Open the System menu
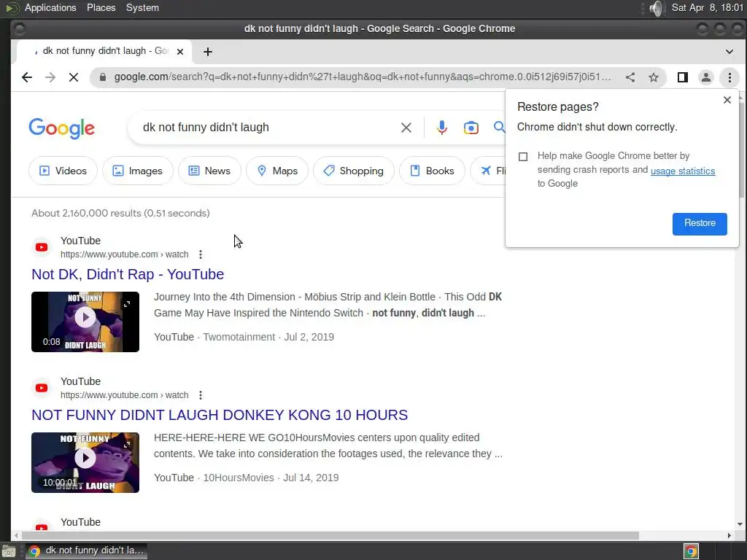Viewport: 747px width, 560px height. 142,7
